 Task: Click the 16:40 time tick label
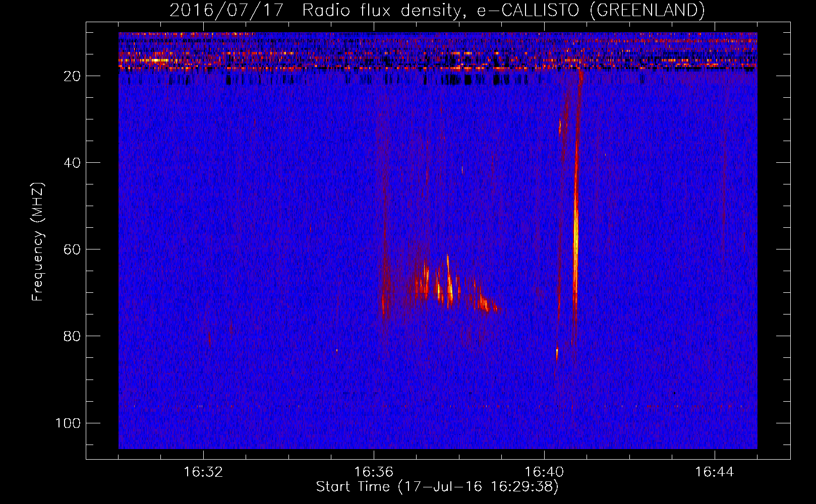(544, 472)
